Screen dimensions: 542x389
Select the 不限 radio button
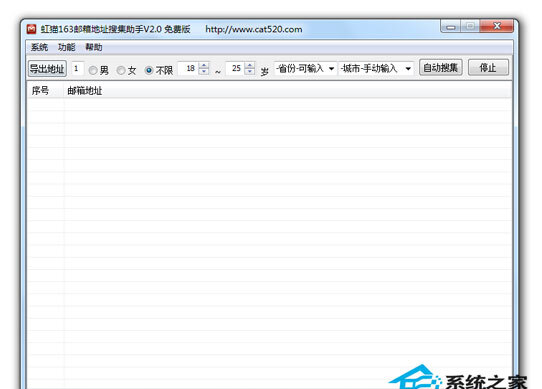pyautogui.click(x=149, y=71)
